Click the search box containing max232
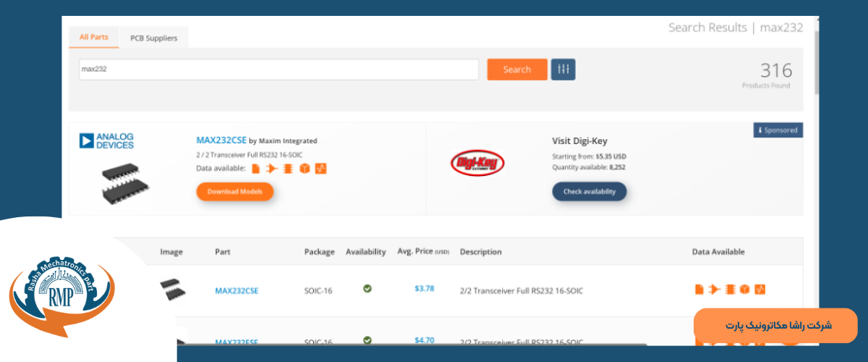The height and width of the screenshot is (362, 868). pos(278,70)
